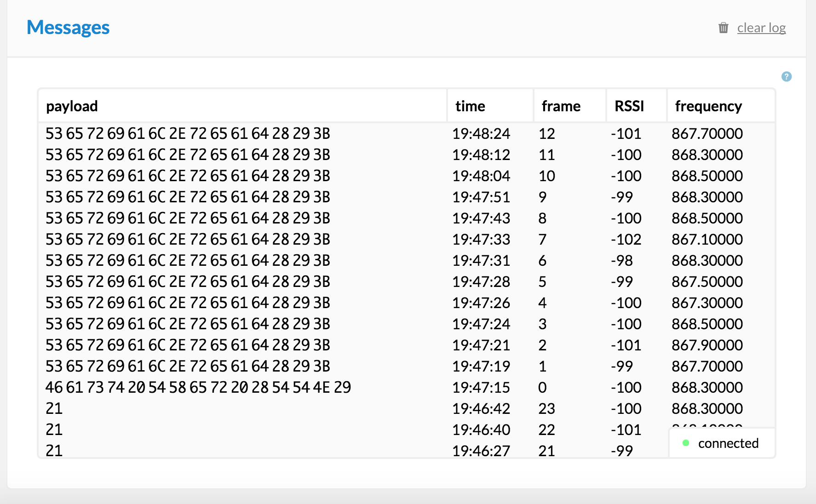Click the RSSI column header
The width and height of the screenshot is (816, 504).
point(629,106)
